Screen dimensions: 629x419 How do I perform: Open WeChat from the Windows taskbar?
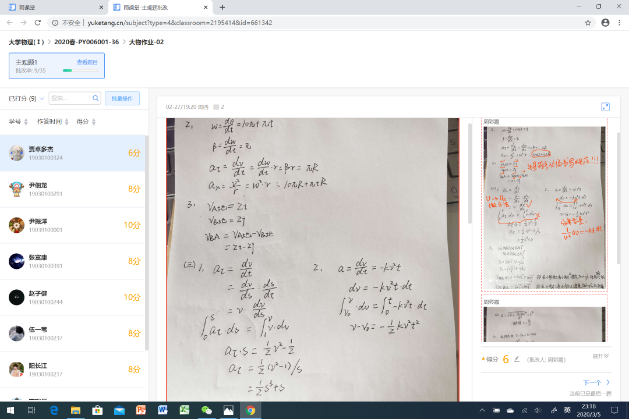coord(207,410)
